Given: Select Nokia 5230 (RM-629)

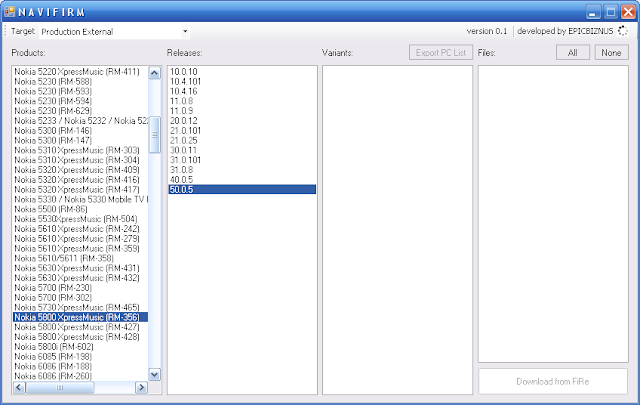Looking at the screenshot, I should click(x=80, y=111).
